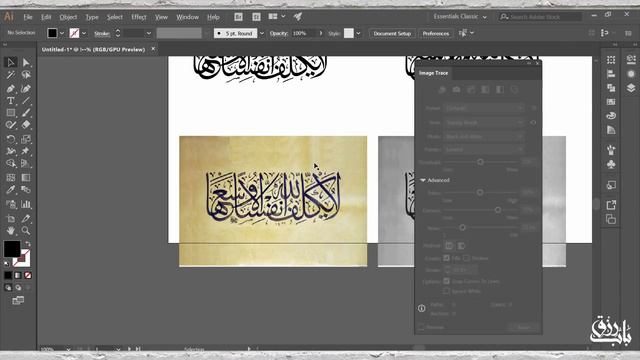Select the Rotate tool
The height and width of the screenshot is (360, 640).
(x=11, y=139)
